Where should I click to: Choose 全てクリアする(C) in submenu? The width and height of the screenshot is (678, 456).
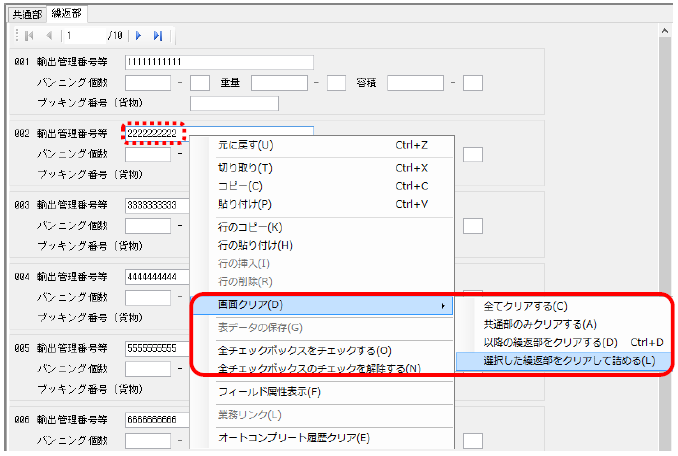(x=563, y=306)
